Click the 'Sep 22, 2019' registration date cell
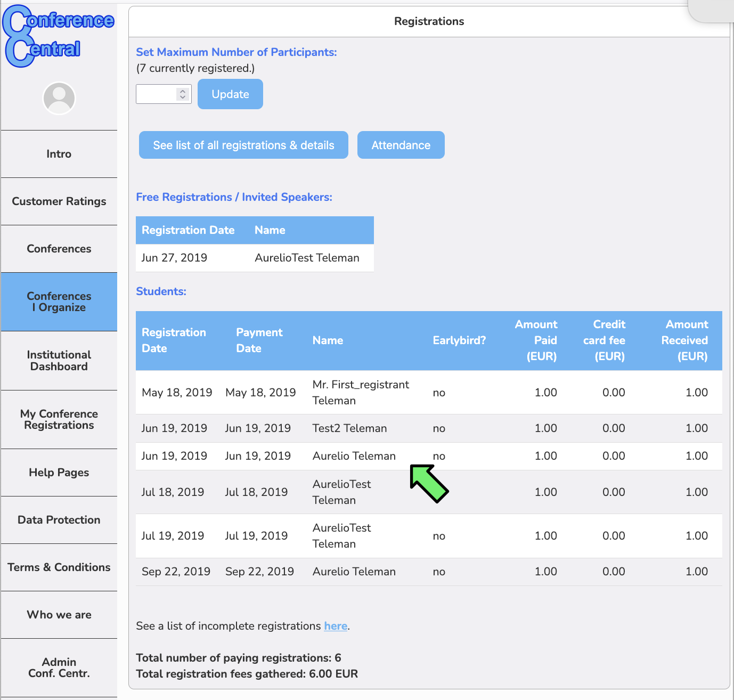 point(176,572)
